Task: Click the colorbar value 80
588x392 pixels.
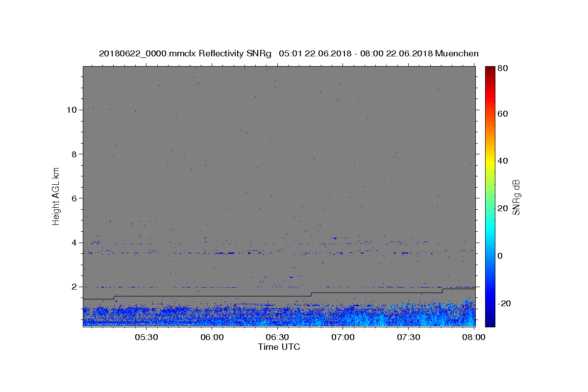Action: tap(503, 68)
